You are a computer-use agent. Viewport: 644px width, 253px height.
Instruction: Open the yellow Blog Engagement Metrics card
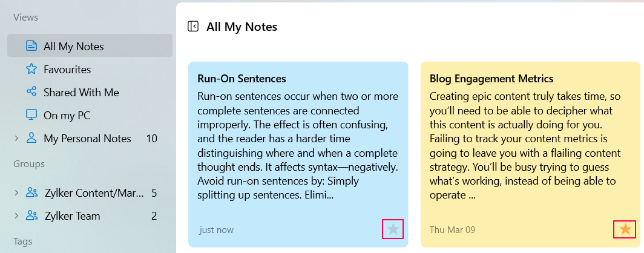coord(531,154)
